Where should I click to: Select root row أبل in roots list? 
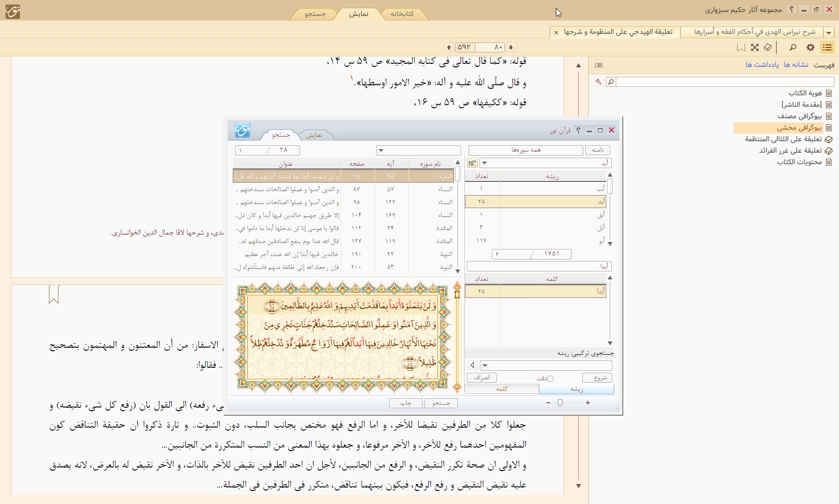(535, 228)
